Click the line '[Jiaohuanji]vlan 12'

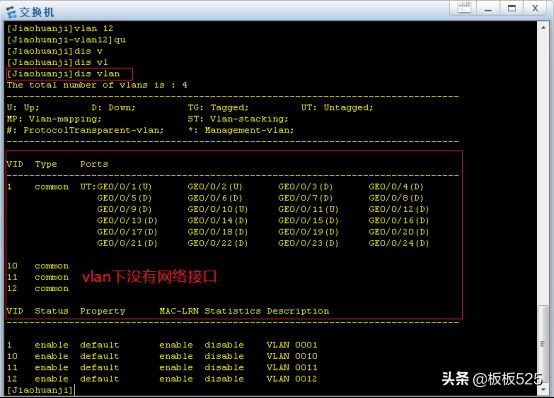(x=60, y=28)
